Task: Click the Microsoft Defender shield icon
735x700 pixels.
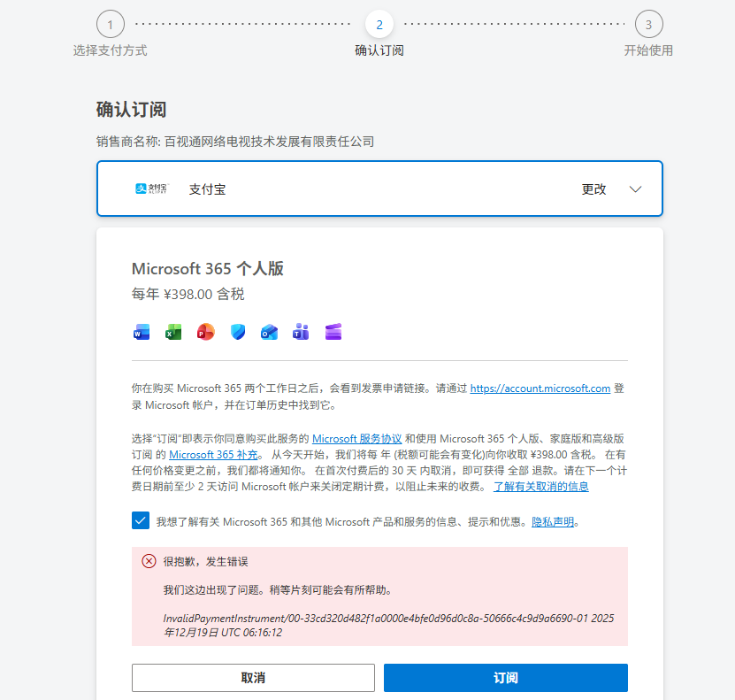Action: [x=238, y=332]
